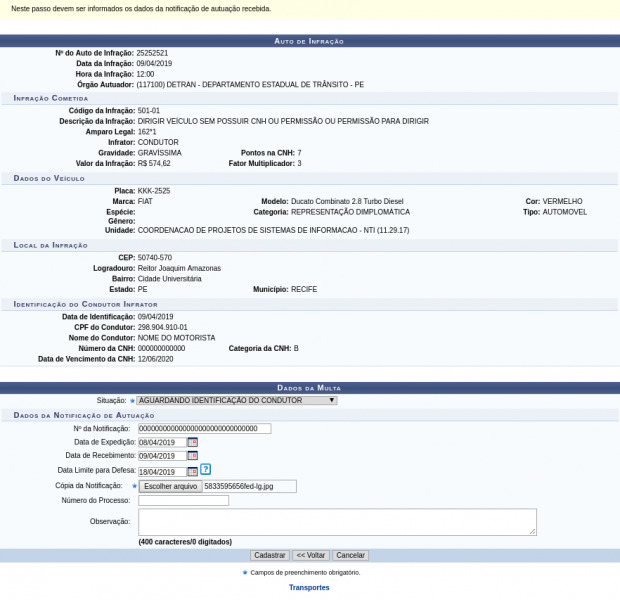
Task: Click the Observação textarea resize handle
Action: pos(533,532)
